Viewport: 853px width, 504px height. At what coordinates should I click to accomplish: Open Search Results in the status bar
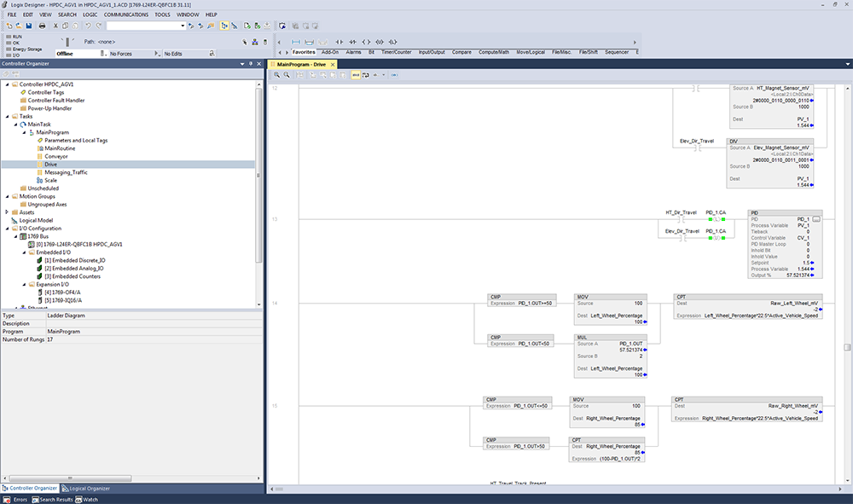coord(52,499)
